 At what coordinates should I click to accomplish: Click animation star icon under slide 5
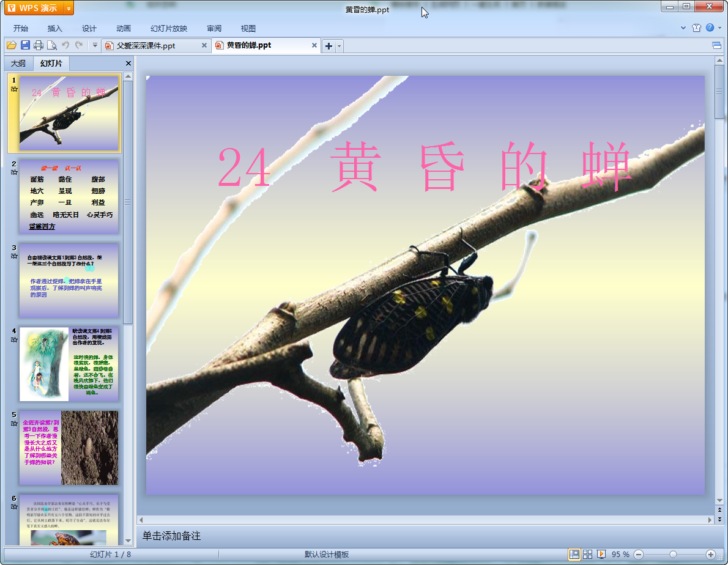pyautogui.click(x=14, y=423)
